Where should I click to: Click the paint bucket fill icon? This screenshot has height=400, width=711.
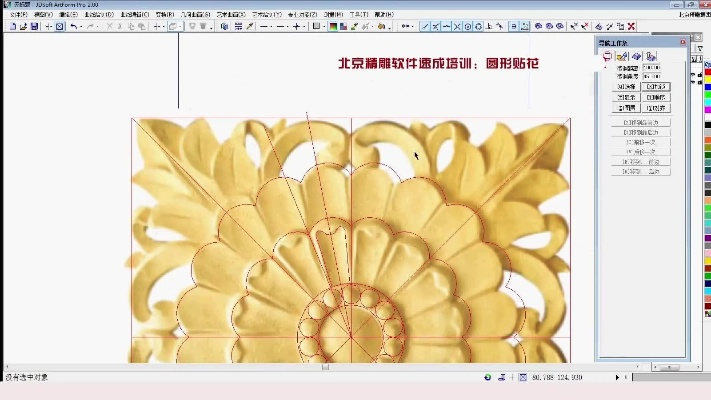[x=381, y=26]
